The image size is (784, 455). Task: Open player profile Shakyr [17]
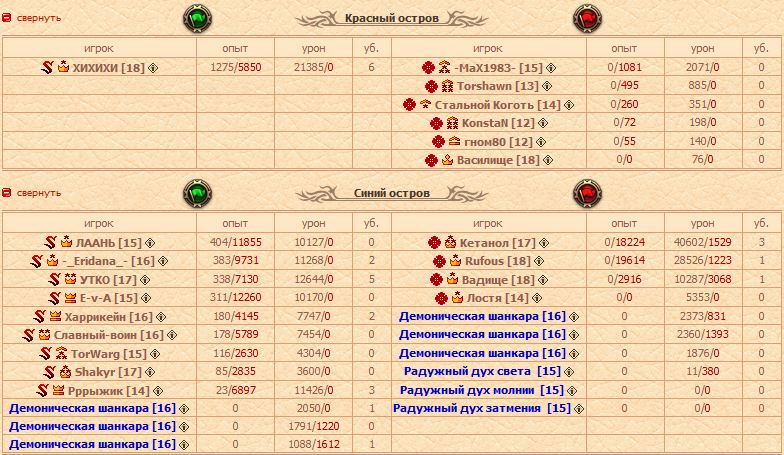108,372
